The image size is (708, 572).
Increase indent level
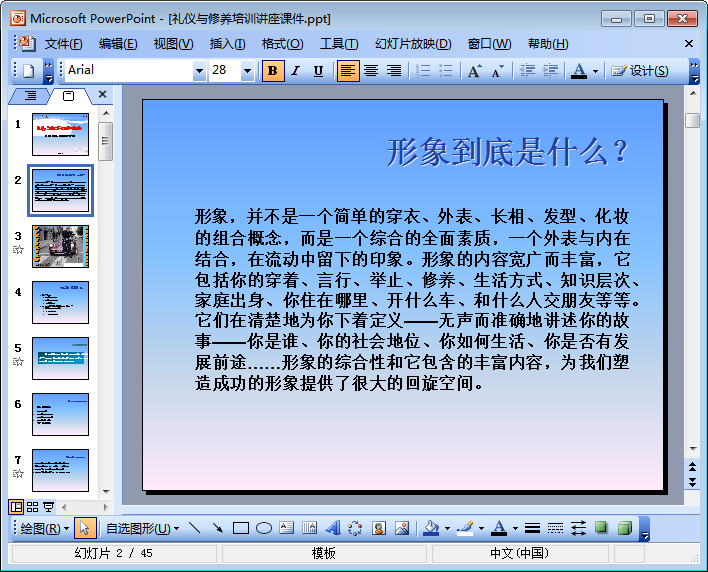(550, 71)
